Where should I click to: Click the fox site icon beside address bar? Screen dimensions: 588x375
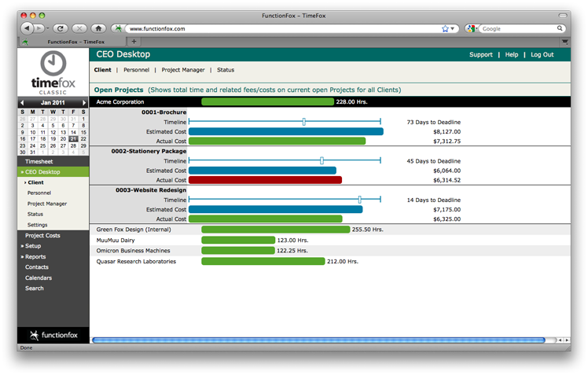(x=118, y=28)
